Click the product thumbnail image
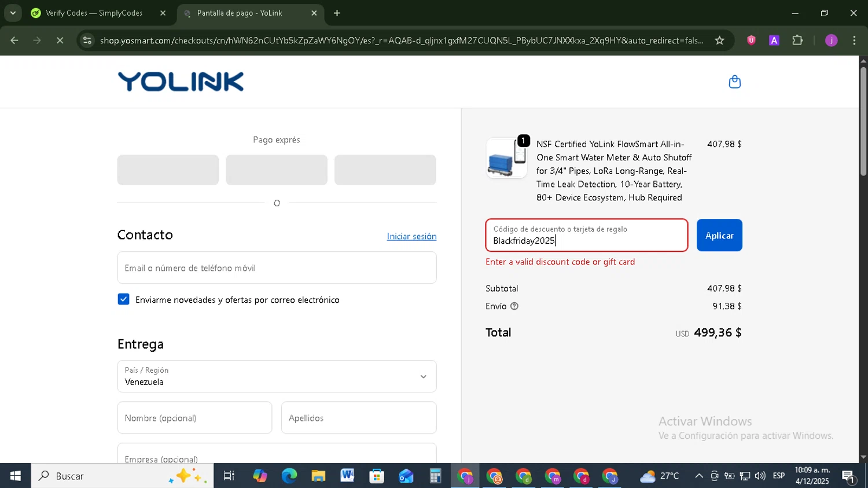This screenshot has width=868, height=488. [506, 158]
